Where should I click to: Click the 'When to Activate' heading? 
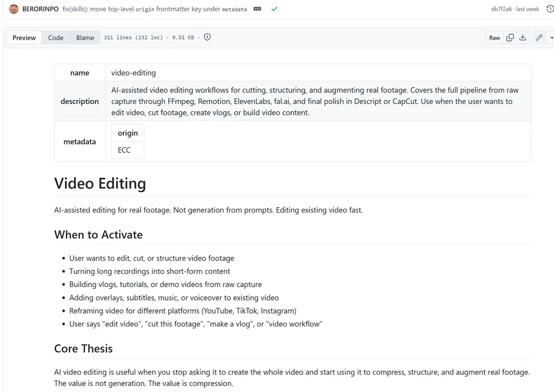(x=98, y=235)
